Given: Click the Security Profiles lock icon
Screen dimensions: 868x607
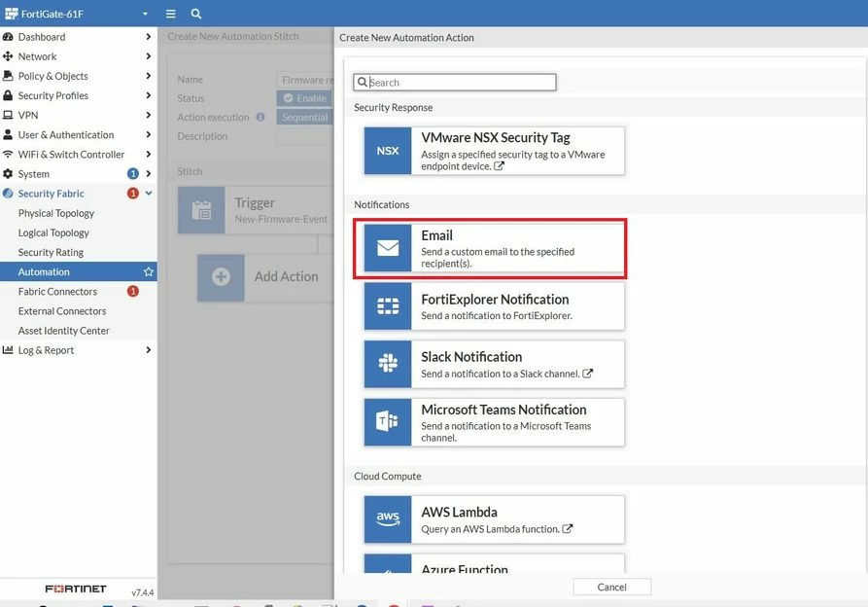Looking at the screenshot, I should point(8,95).
